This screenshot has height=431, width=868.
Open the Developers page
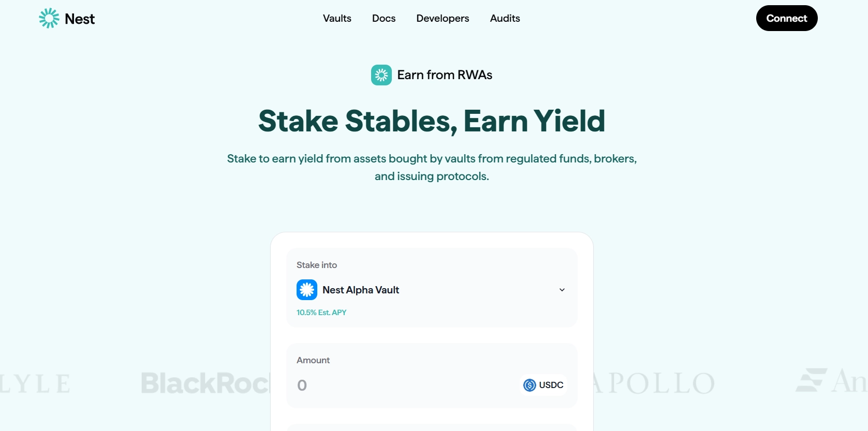(443, 18)
